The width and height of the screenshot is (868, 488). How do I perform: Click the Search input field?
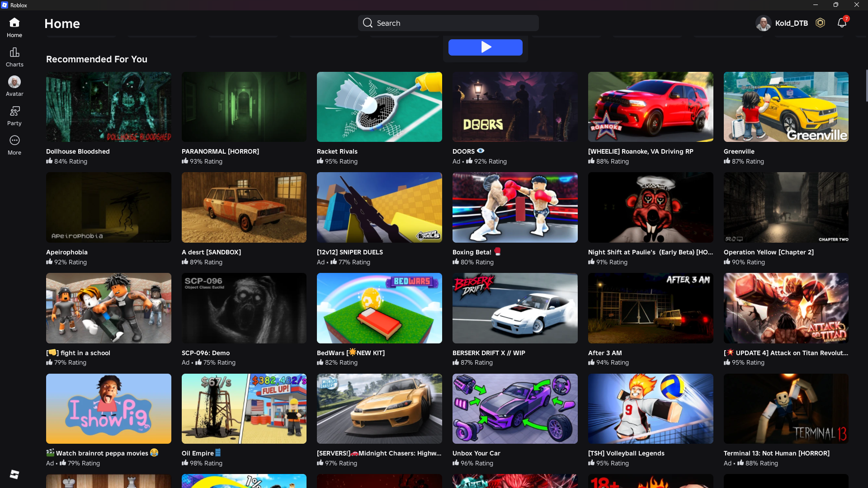click(448, 23)
